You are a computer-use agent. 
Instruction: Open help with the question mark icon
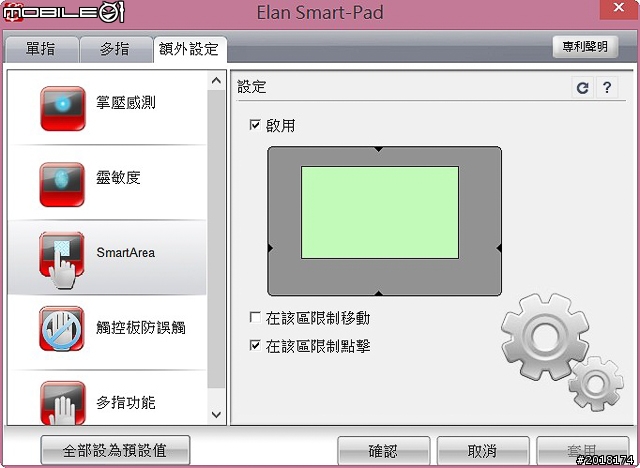tap(607, 87)
